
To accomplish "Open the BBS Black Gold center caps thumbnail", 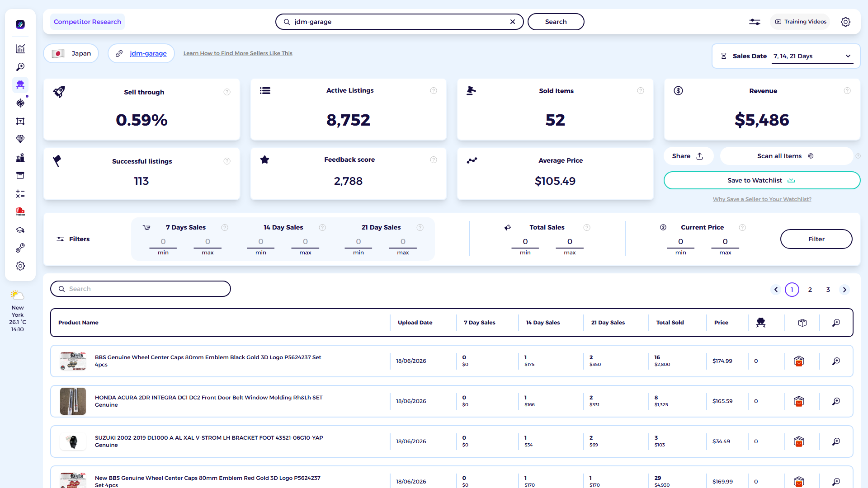I will 73,361.
